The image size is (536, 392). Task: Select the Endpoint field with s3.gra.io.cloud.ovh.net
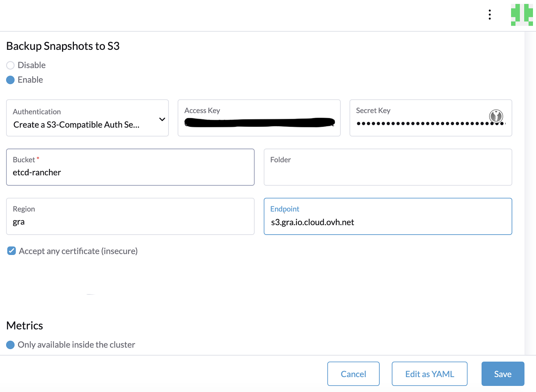387,222
